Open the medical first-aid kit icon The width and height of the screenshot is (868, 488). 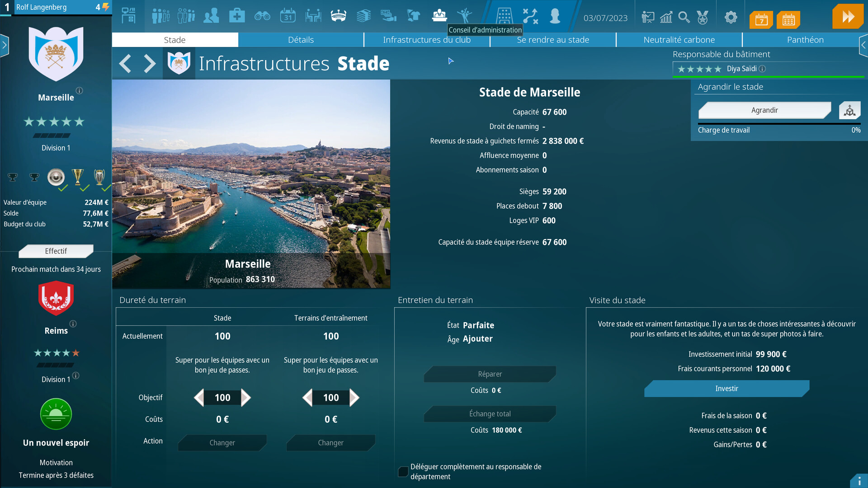(x=236, y=16)
